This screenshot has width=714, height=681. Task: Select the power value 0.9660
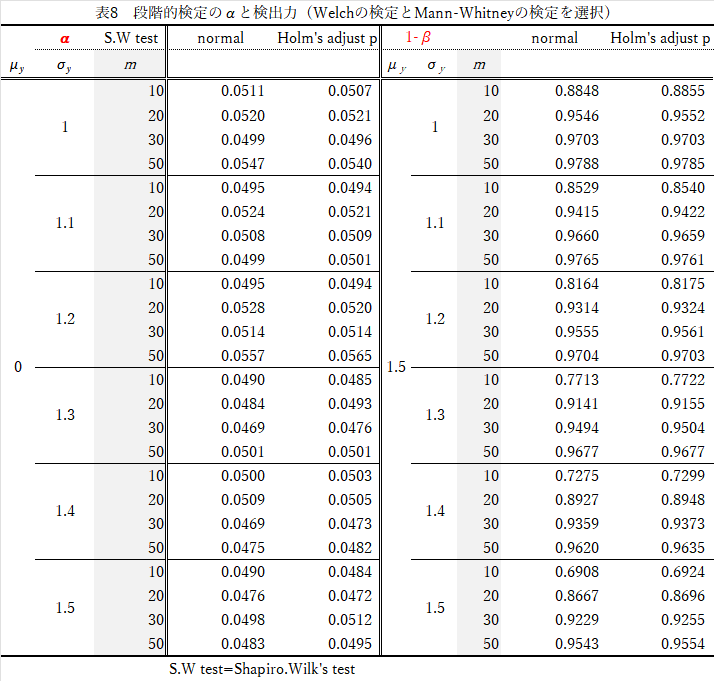point(577,236)
